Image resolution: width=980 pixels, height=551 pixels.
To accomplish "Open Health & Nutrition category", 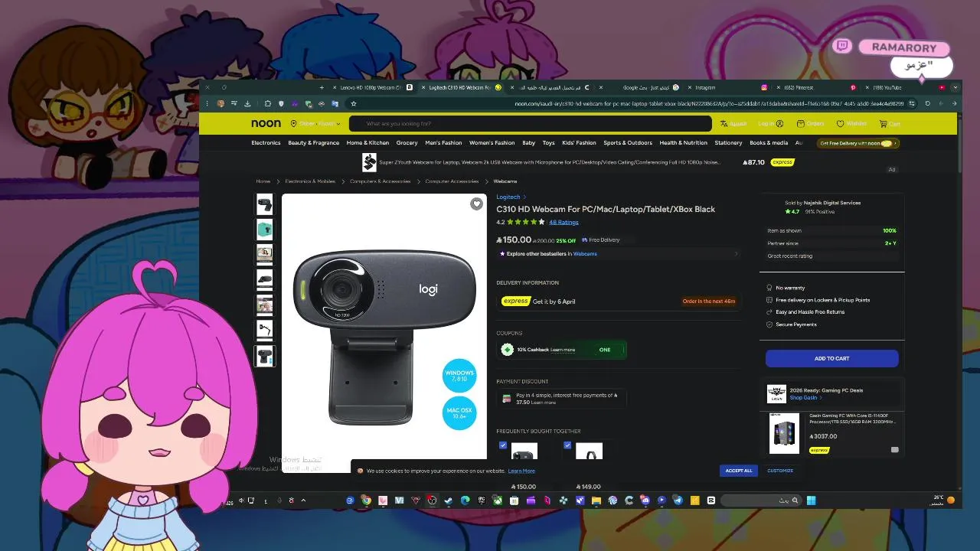I will [683, 143].
